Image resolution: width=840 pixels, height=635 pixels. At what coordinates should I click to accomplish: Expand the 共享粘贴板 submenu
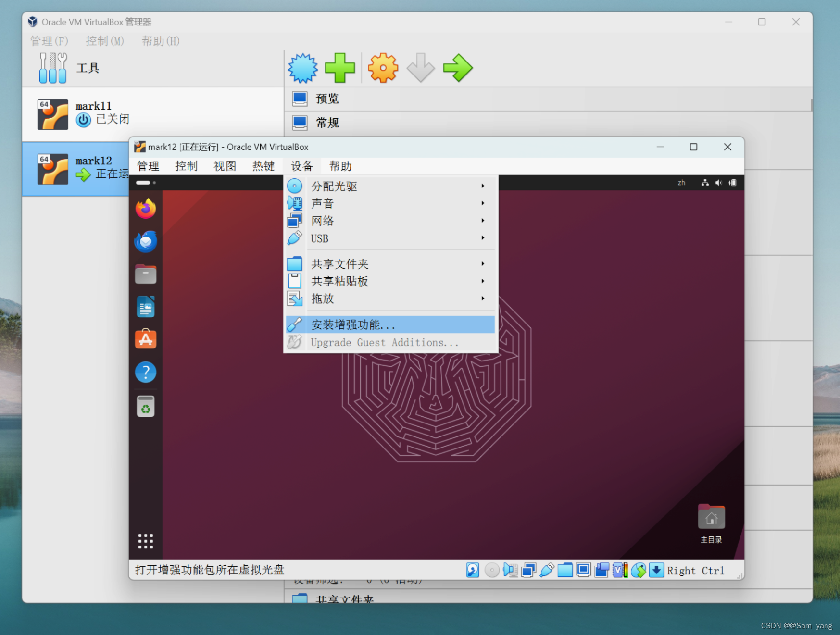click(390, 281)
